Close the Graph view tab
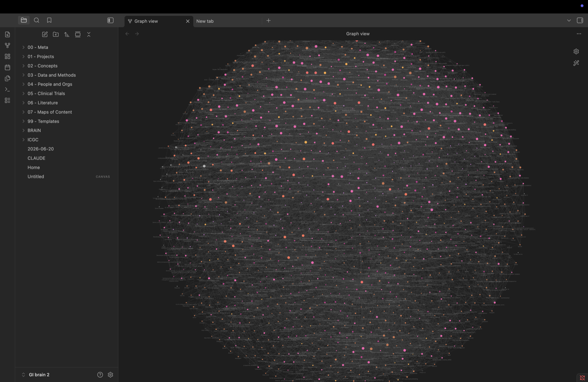Viewport: 588px width, 382px height. [x=188, y=21]
